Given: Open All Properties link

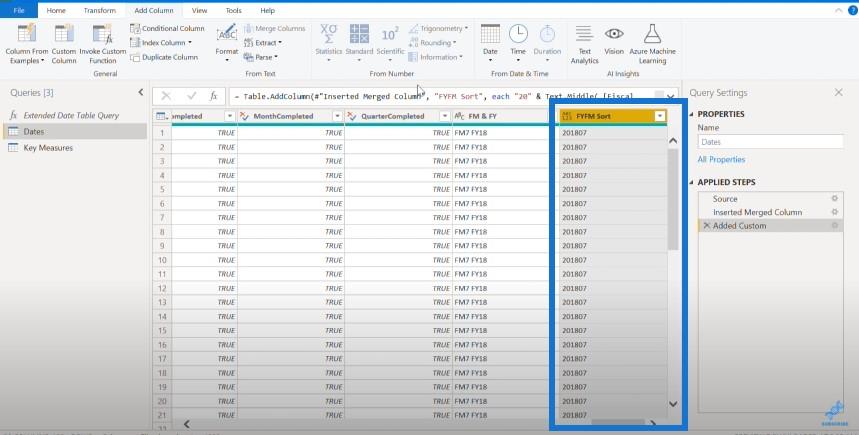Looking at the screenshot, I should (721, 159).
